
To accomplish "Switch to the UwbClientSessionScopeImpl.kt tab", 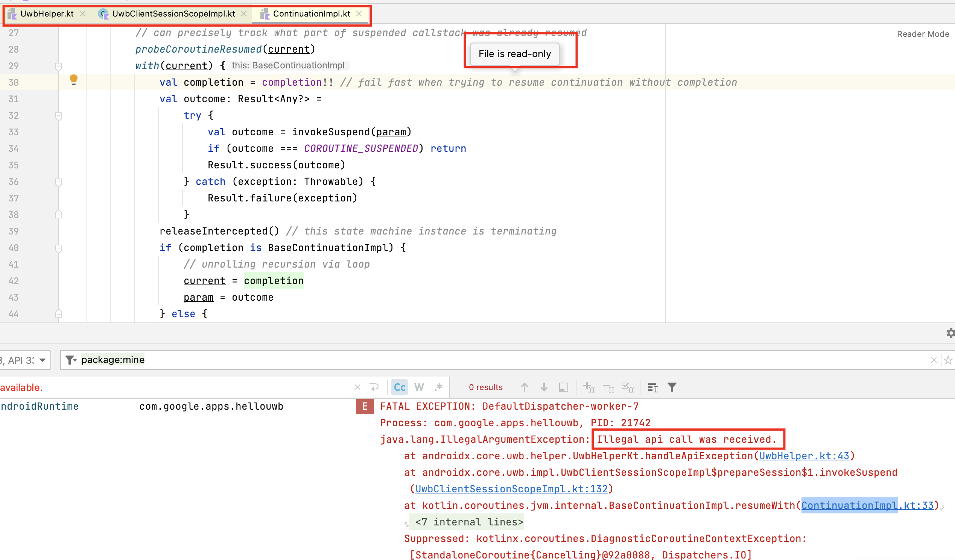I will tap(173, 14).
